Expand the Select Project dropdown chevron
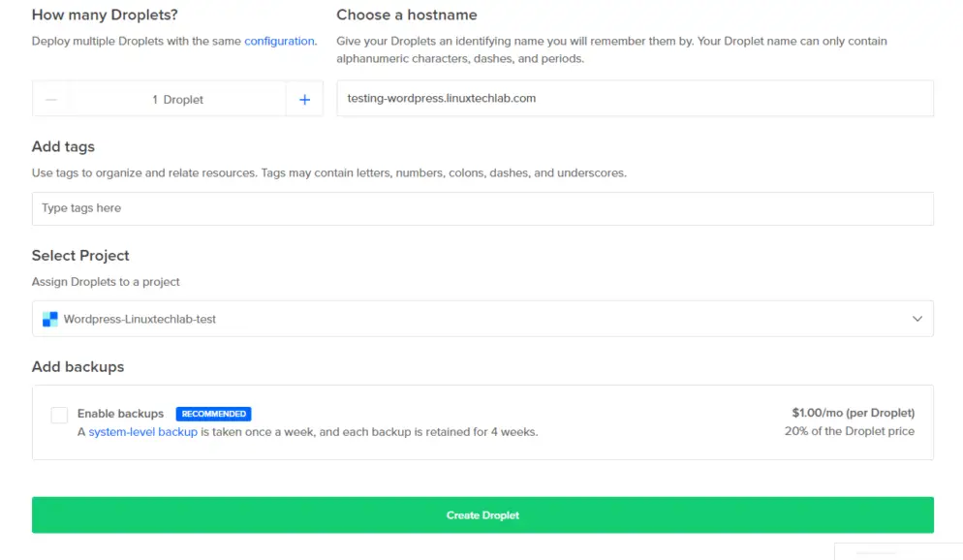The height and width of the screenshot is (560, 963). (x=916, y=319)
